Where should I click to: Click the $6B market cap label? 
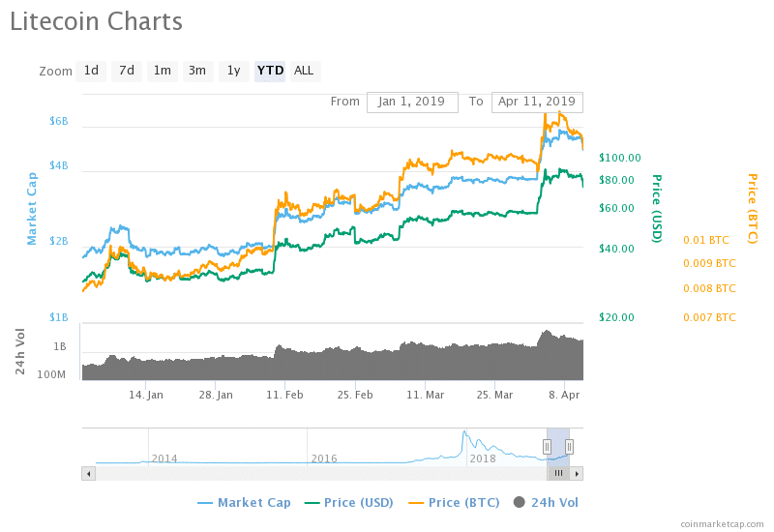point(59,122)
